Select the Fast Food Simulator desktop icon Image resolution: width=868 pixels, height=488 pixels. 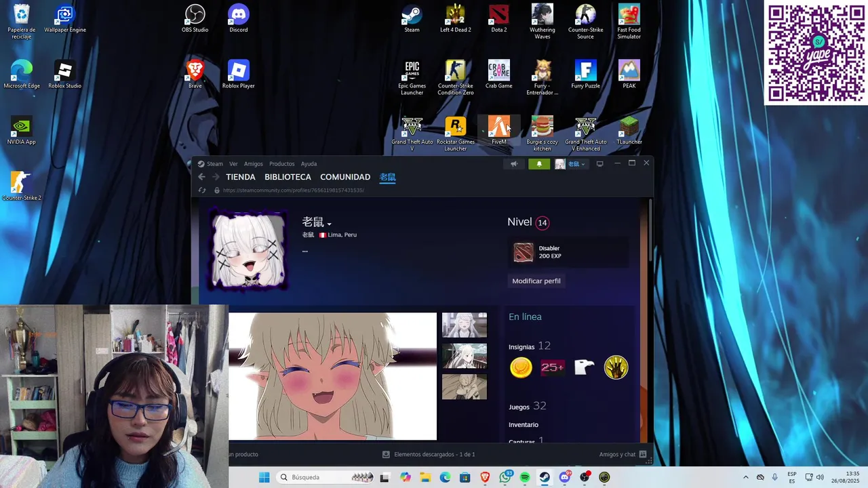pyautogui.click(x=629, y=22)
